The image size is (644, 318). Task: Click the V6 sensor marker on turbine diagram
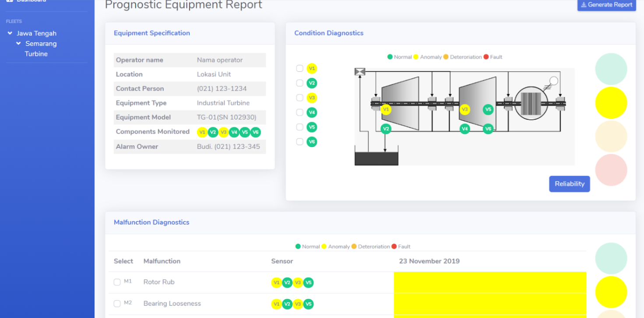488,129
